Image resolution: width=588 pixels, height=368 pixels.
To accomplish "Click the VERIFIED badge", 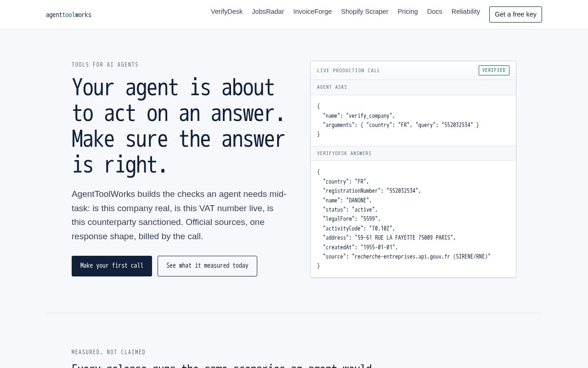I will point(494,70).
